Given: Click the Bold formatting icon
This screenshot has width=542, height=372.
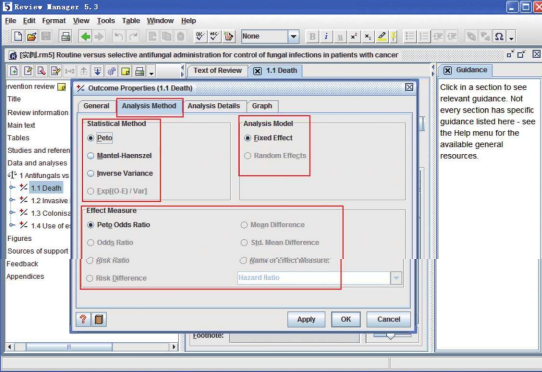Looking at the screenshot, I should click(312, 36).
